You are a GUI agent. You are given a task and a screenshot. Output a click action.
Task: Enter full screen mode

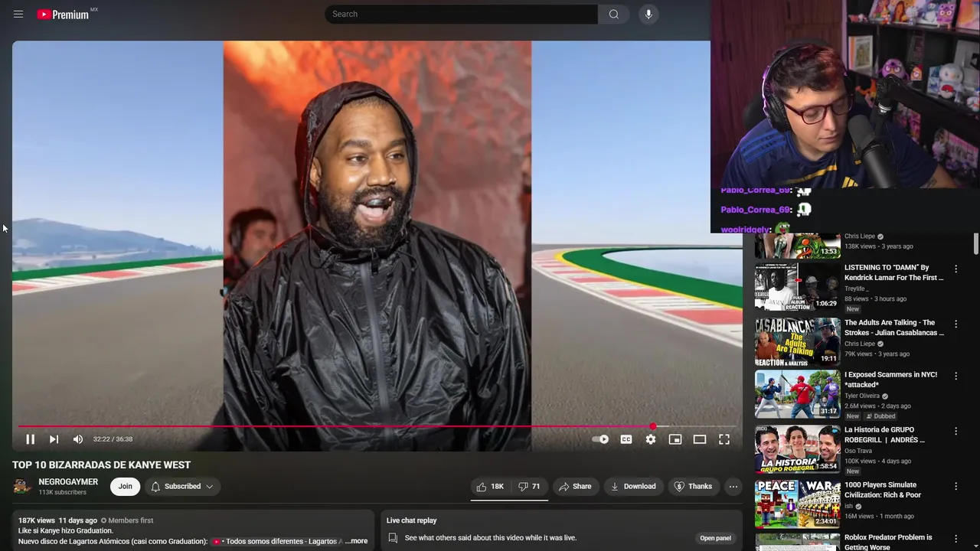tap(724, 439)
